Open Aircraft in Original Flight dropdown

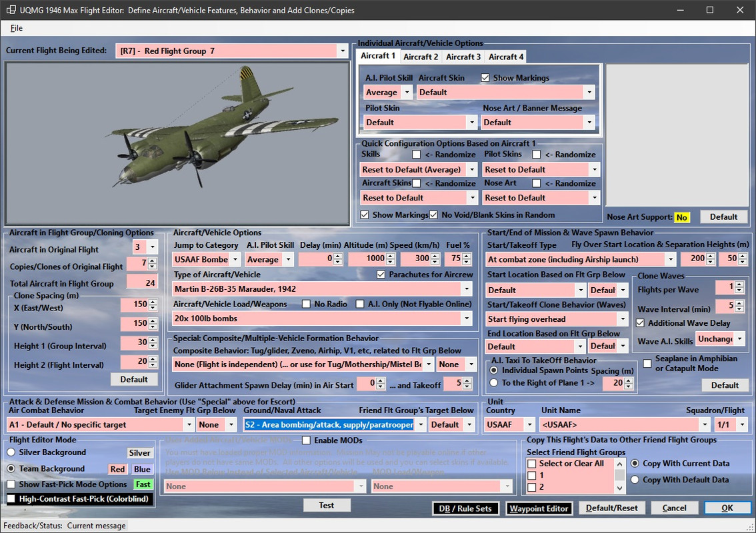(153, 247)
